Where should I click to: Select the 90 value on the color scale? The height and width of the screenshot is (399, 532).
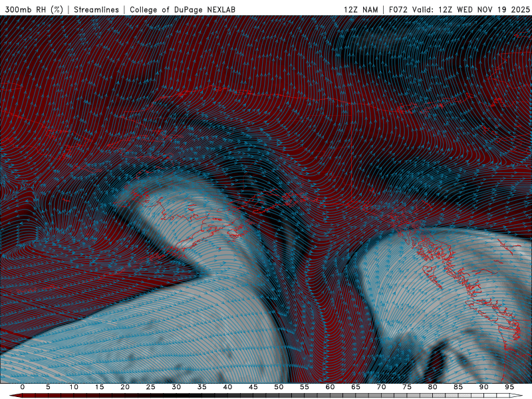[x=483, y=387]
